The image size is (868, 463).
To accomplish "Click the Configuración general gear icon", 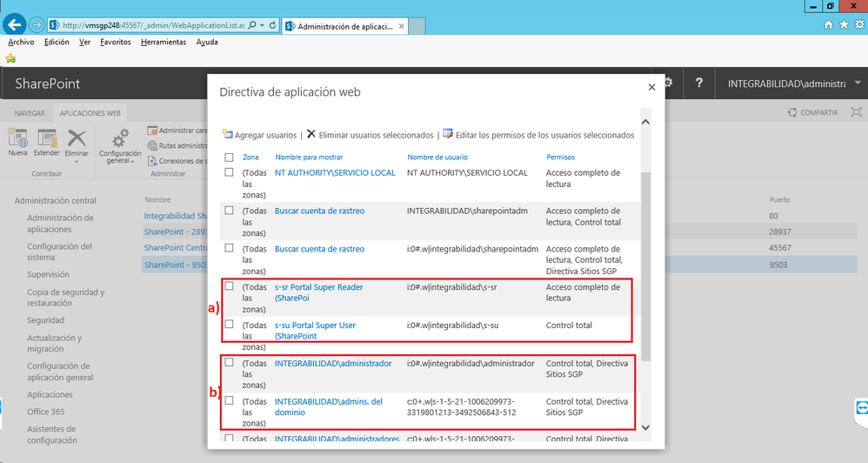I will tap(120, 138).
